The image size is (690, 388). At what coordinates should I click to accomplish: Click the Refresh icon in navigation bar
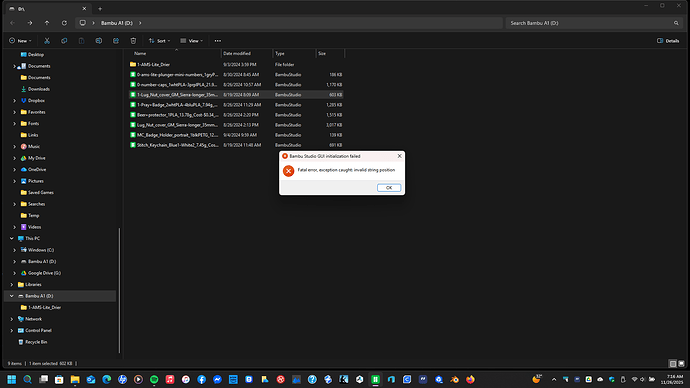point(64,23)
